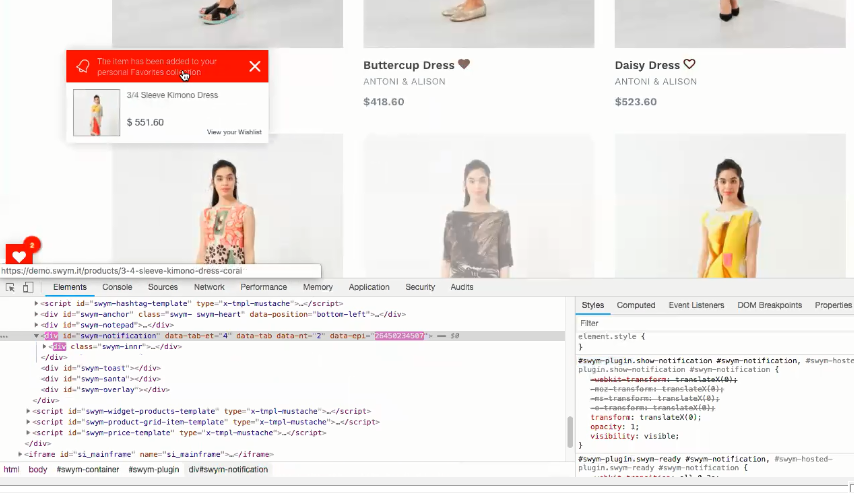
Task: Select the swym-overlay div row
Action: point(105,390)
